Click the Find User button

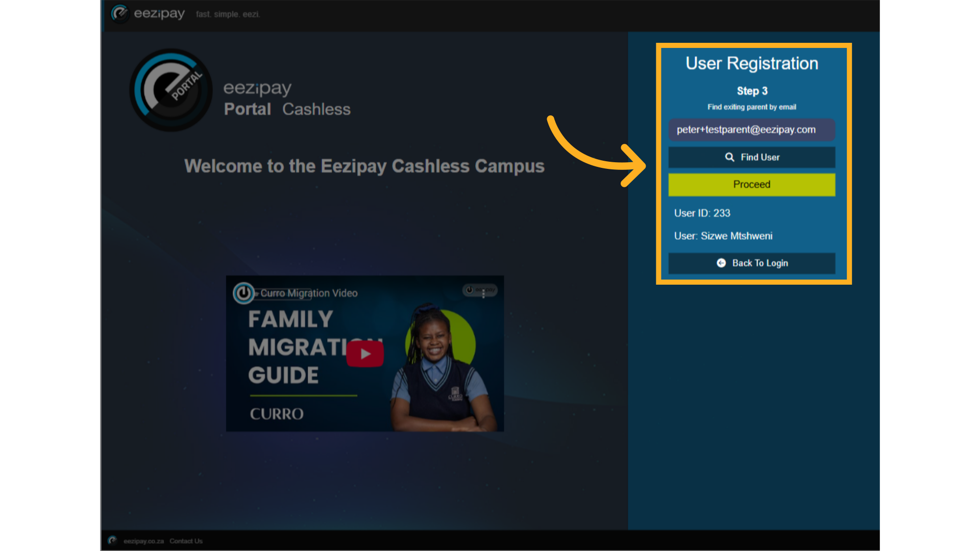click(x=751, y=157)
